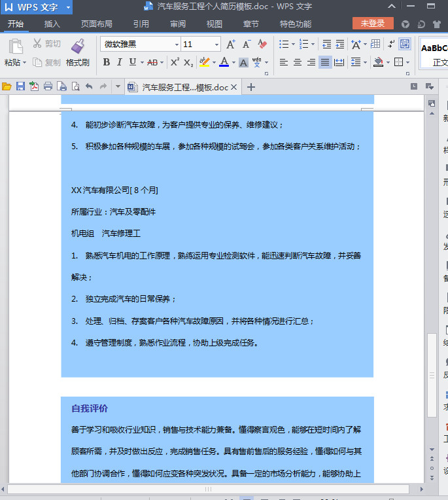This screenshot has width=448, height=500.
Task: Open the 引用 ribbon tab
Action: click(141, 24)
